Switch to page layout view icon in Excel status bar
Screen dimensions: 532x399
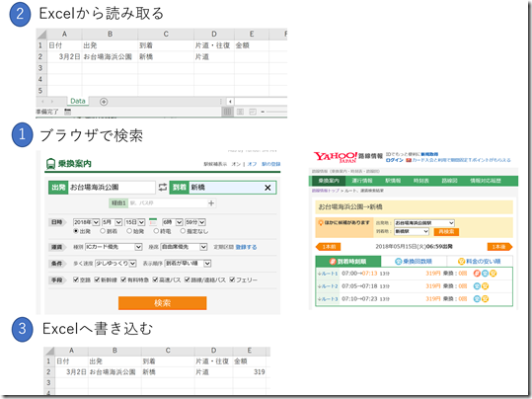[240, 112]
